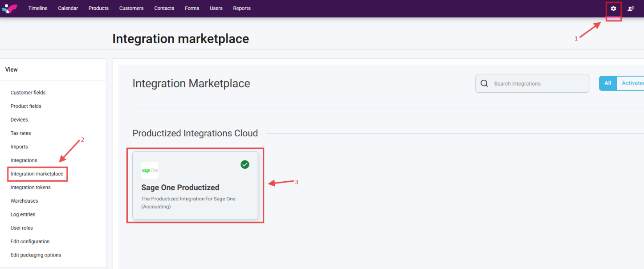Screen dimensions: 644x269
Task: Click the app logo in the top-left
Action: pyautogui.click(x=9, y=8)
